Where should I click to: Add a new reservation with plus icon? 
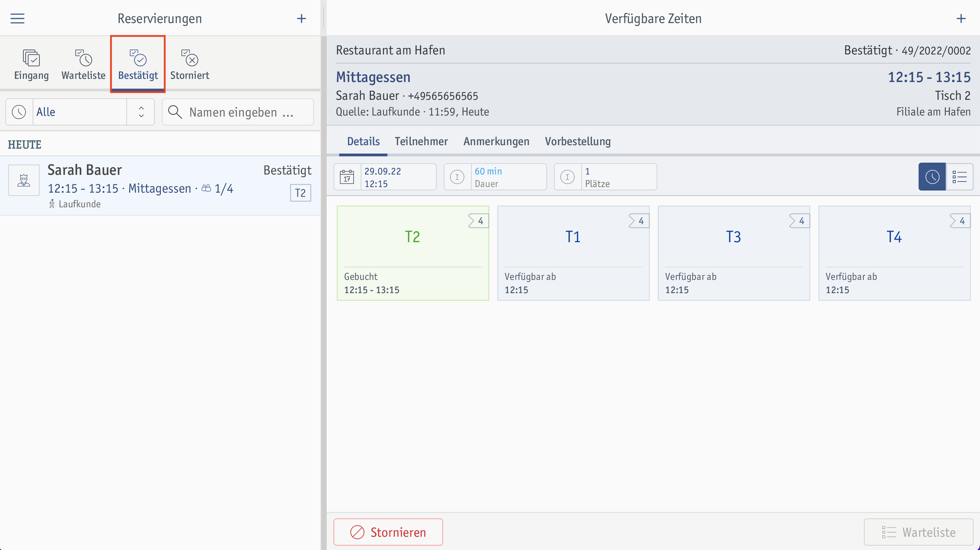click(x=301, y=18)
